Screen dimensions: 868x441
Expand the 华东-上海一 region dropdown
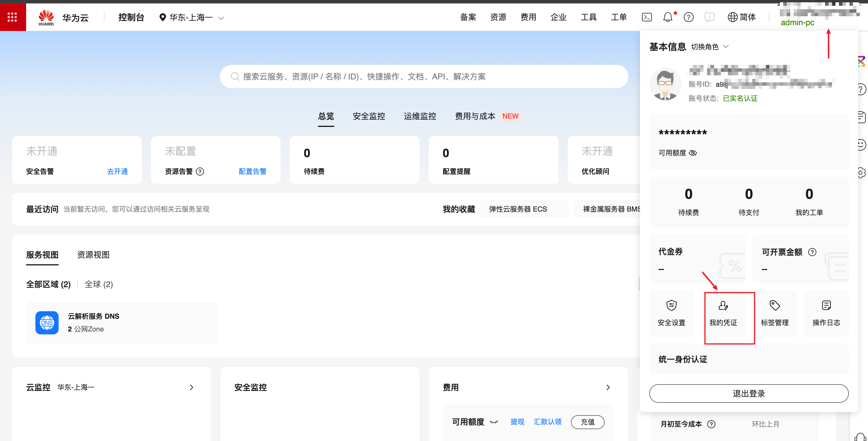click(x=191, y=17)
